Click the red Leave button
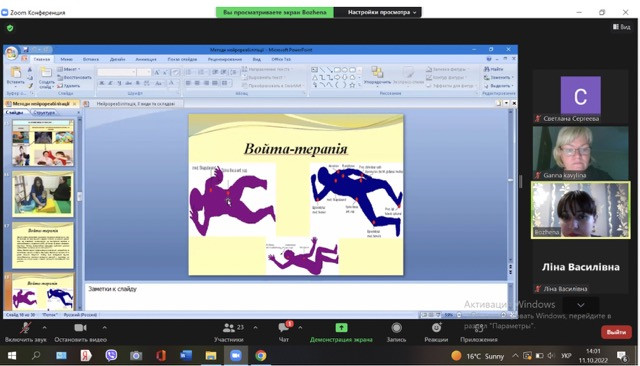This screenshot has height=366, width=640. [616, 332]
